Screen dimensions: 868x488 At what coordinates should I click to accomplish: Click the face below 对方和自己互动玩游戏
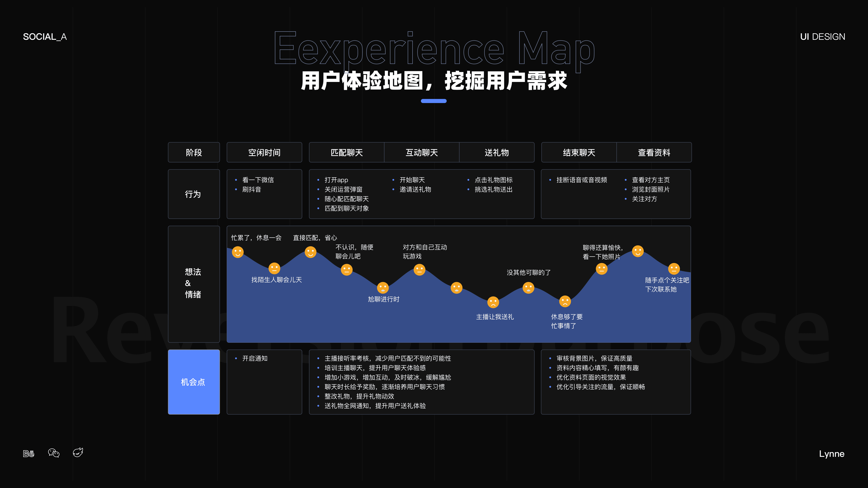pyautogui.click(x=420, y=269)
